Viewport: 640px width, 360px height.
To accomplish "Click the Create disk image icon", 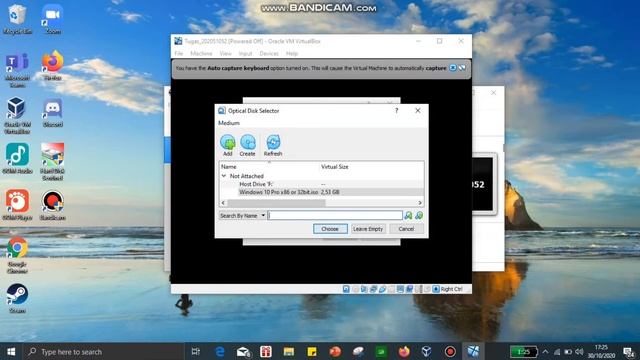I will [247, 146].
